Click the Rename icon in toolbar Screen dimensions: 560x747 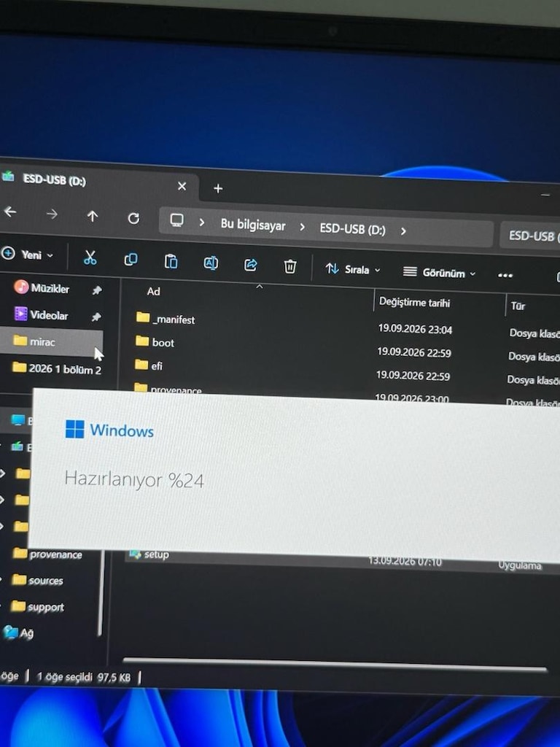pos(211,263)
